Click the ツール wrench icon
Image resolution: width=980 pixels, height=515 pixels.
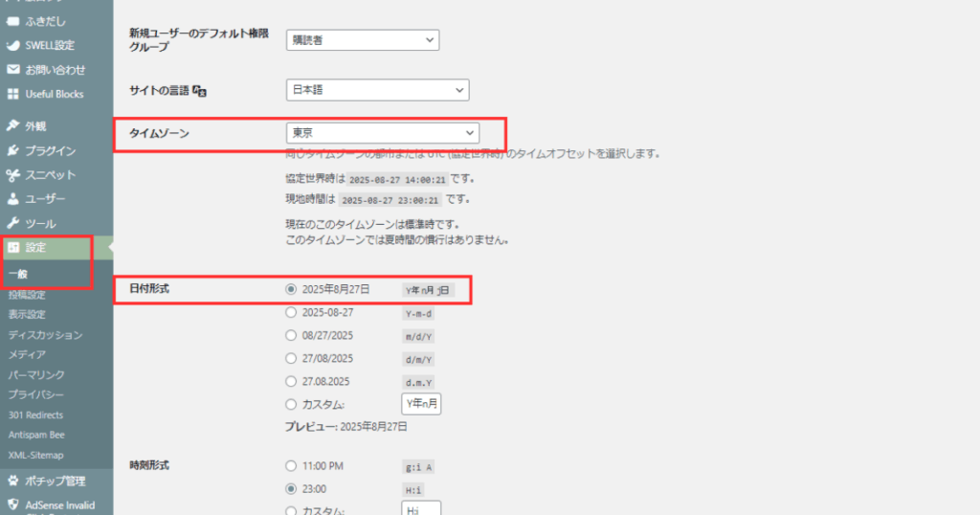13,223
